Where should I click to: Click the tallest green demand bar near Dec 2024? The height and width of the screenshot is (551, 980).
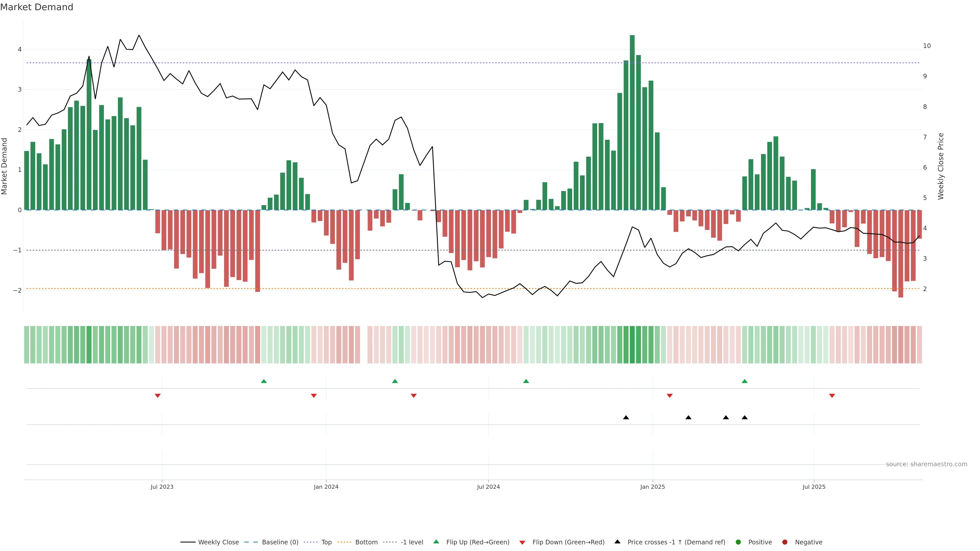[632, 122]
